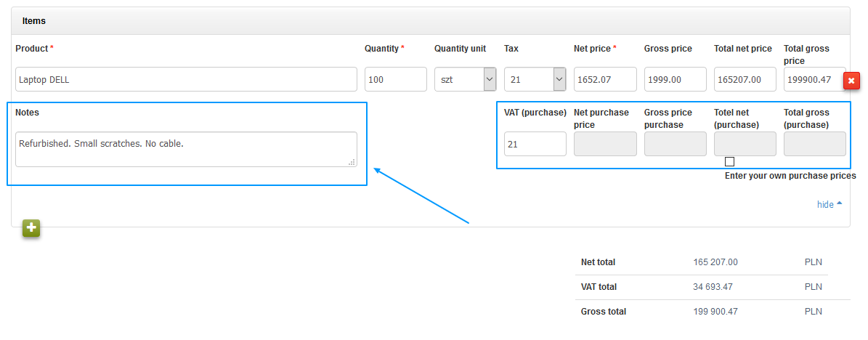Add a new item row with the green plus
868x340 pixels.
[x=31, y=227]
